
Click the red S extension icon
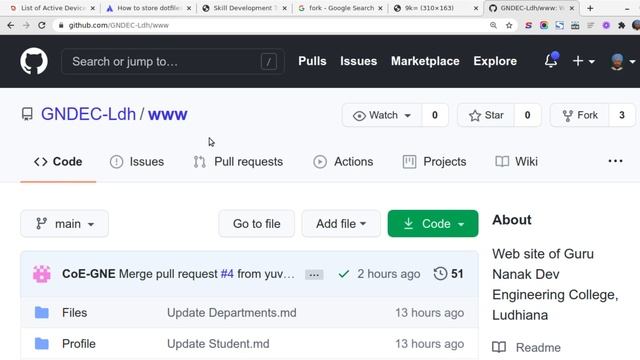(529, 25)
